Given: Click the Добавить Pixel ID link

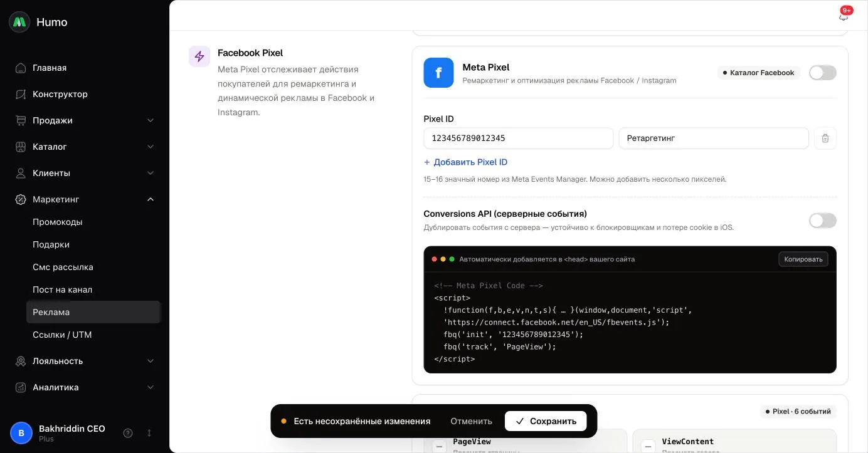Looking at the screenshot, I should [465, 162].
